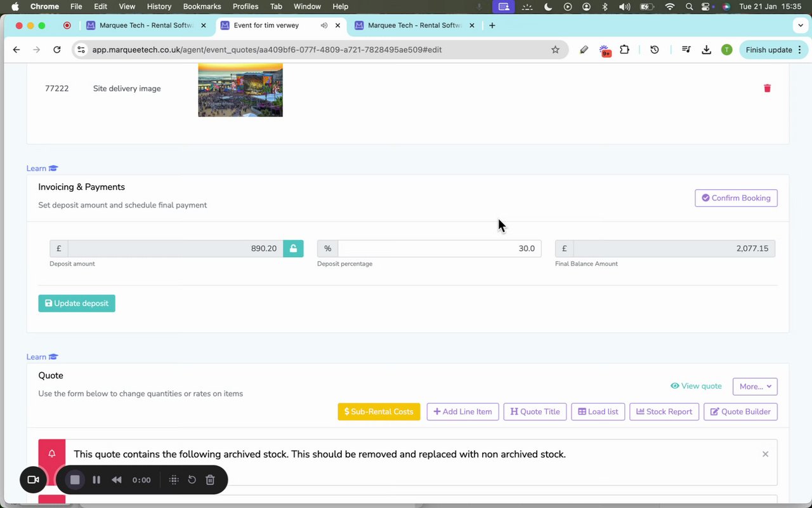The height and width of the screenshot is (508, 812).
Task: Mute the audio icon on active tab
Action: [324, 25]
